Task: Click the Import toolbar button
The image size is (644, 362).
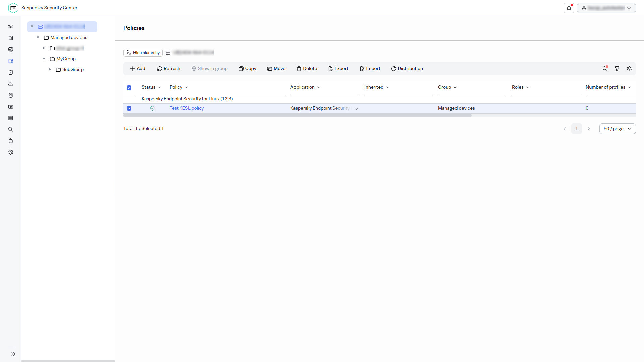Action: click(370, 69)
